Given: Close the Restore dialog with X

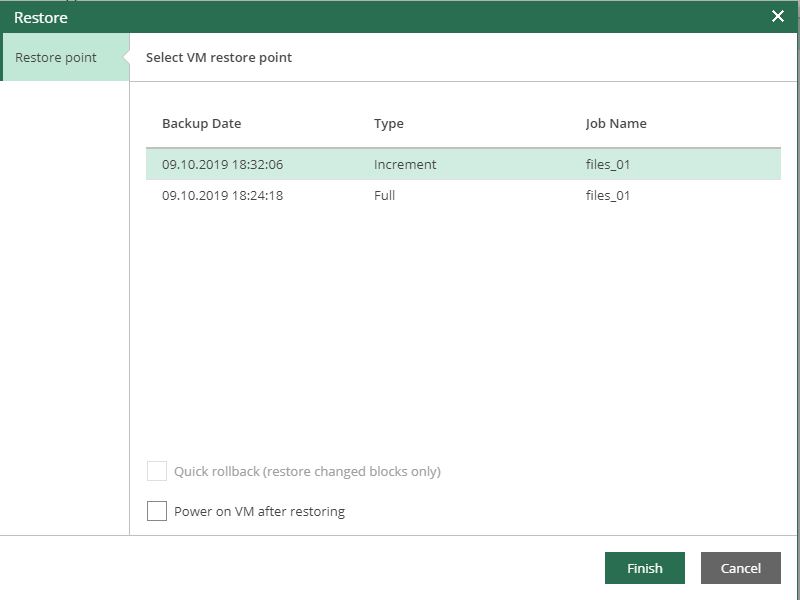Looking at the screenshot, I should pos(778,16).
